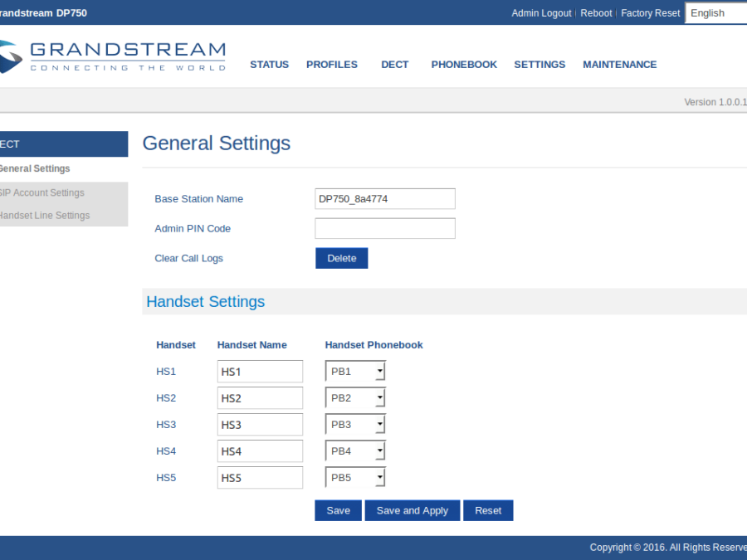The height and width of the screenshot is (560, 747).
Task: Select Handset Line Settings in sidebar
Action: [44, 216]
